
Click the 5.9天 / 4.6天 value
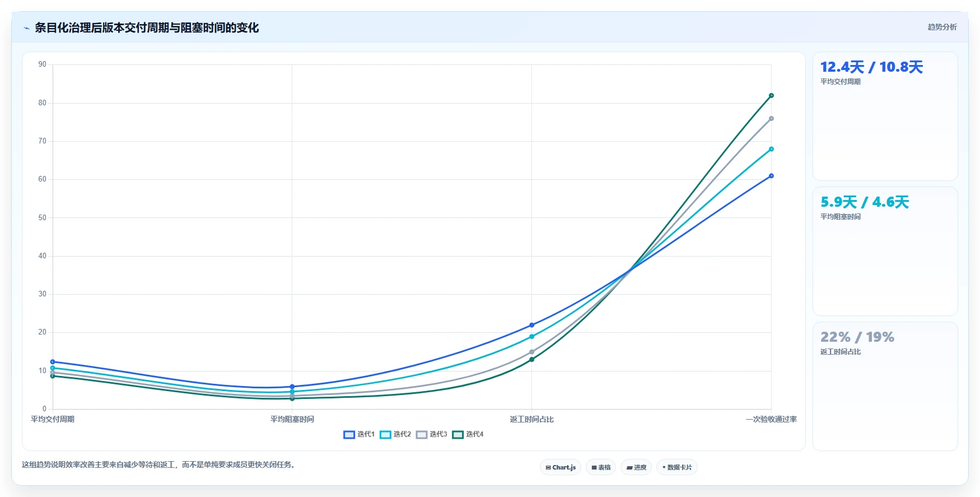[865, 202]
